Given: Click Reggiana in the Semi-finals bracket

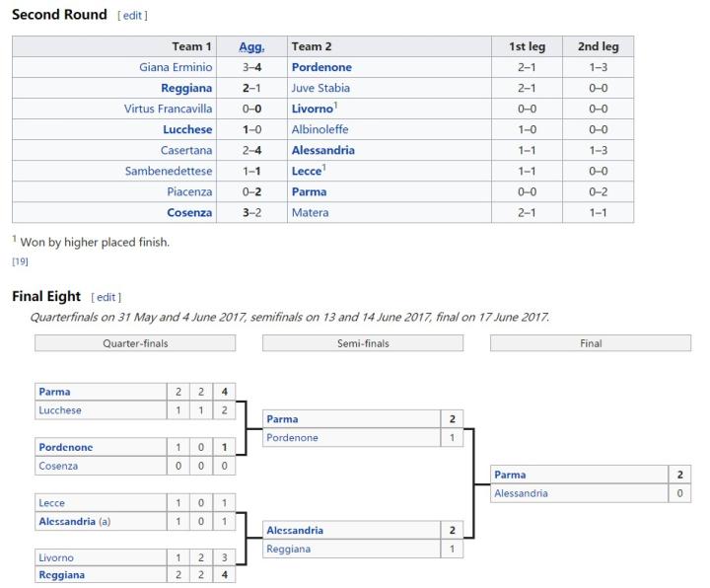Looking at the screenshot, I should 289,549.
